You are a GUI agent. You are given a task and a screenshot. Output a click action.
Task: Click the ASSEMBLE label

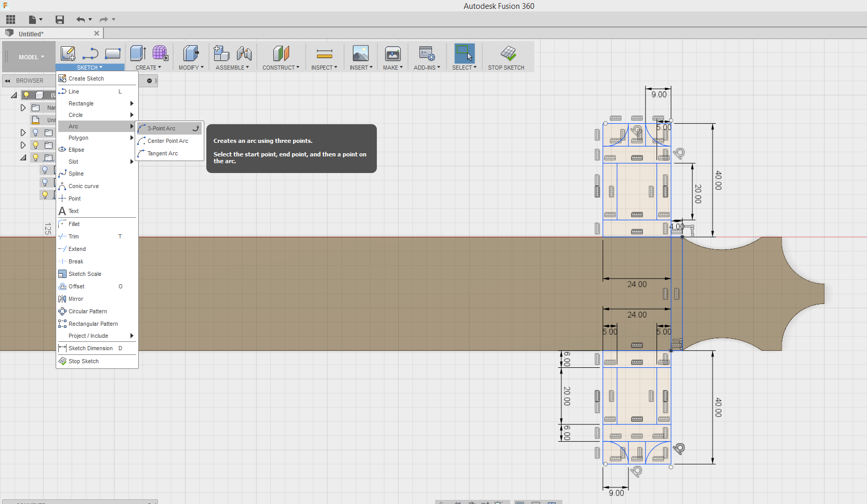click(232, 68)
